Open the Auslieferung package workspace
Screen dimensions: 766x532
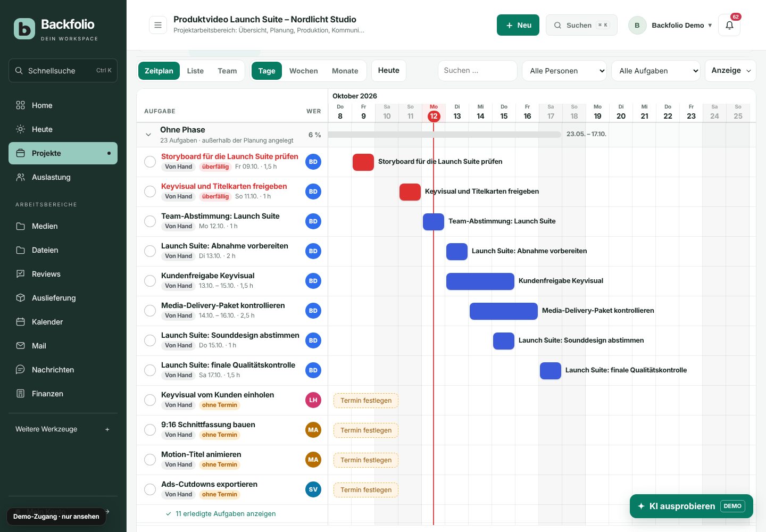coord(63,298)
